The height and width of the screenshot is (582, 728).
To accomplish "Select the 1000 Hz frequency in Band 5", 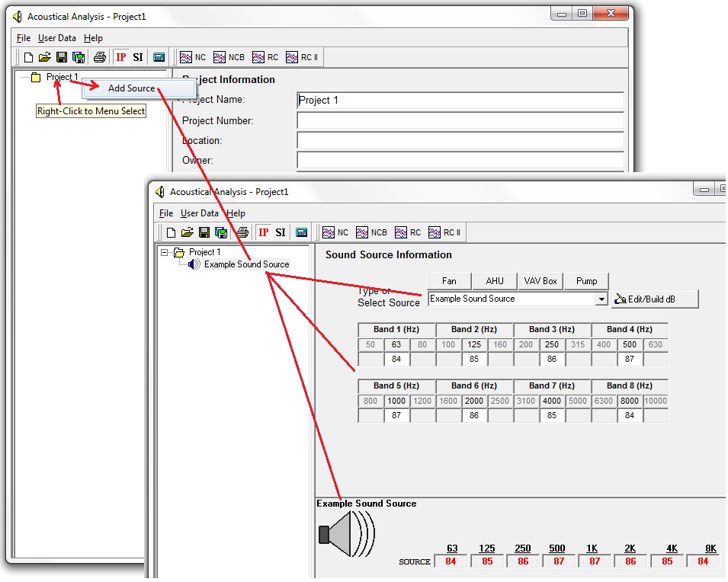I will (x=396, y=401).
